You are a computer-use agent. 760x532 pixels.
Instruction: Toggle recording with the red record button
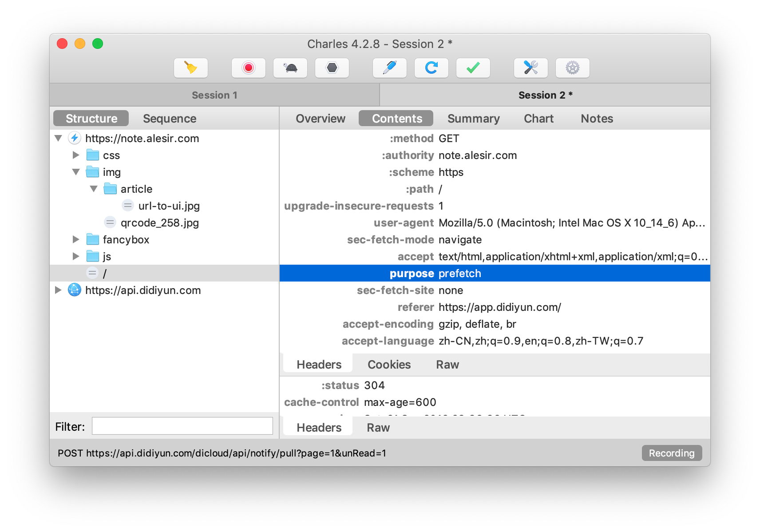249,68
